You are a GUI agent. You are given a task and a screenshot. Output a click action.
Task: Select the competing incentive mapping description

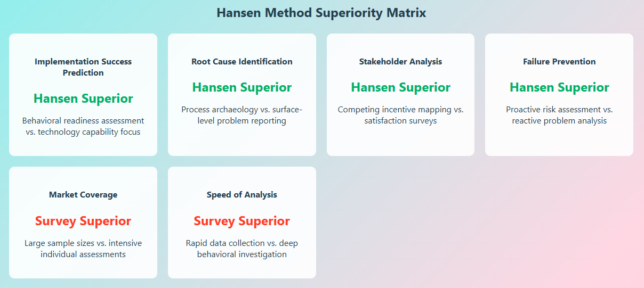coord(400,115)
